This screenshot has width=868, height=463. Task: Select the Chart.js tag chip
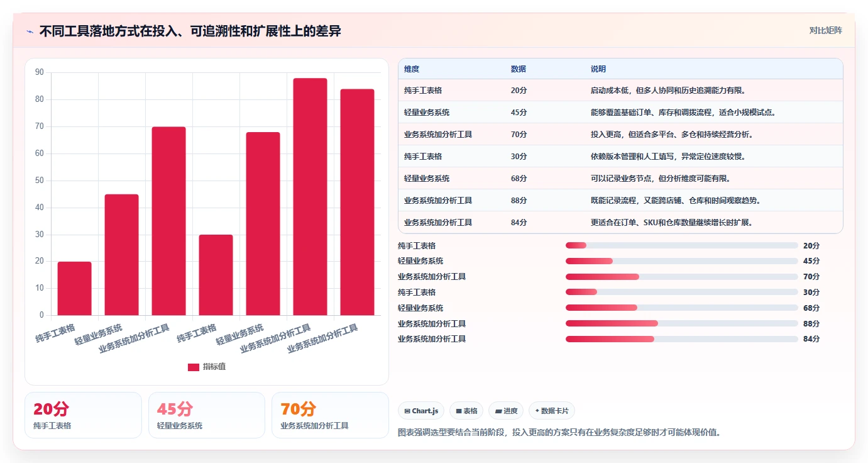[421, 411]
